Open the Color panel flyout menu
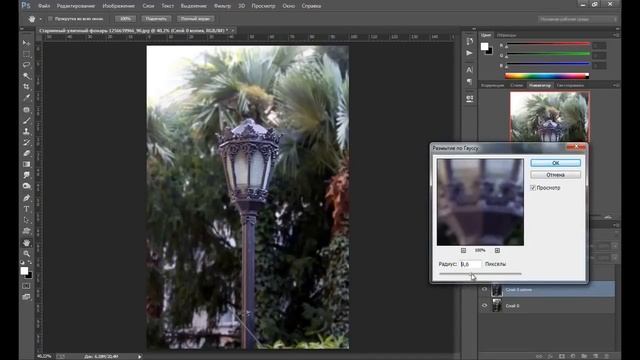Image resolution: width=640 pixels, height=360 pixels. point(616,35)
